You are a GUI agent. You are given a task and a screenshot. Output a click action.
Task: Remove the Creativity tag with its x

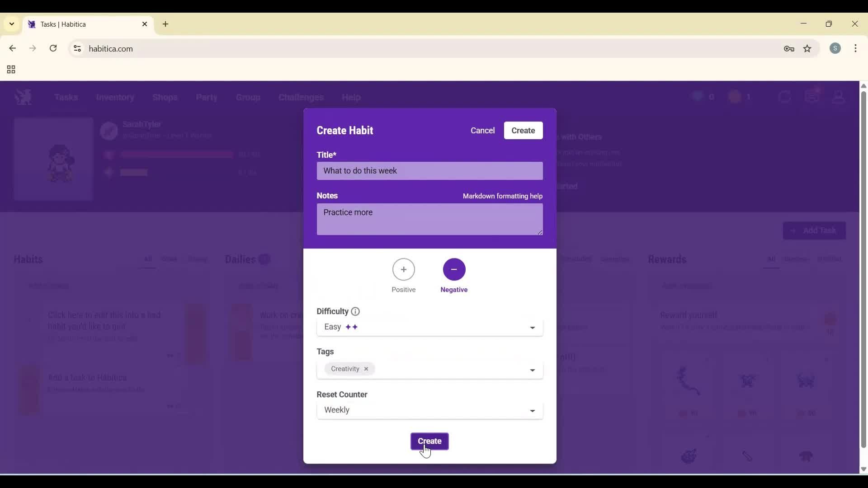(366, 369)
